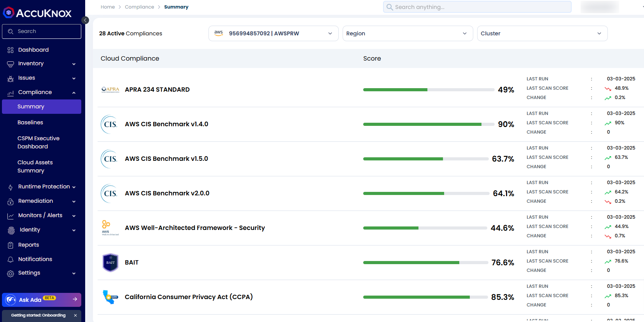
Task: Expand the Runtime Protection chevron
Action: (x=74, y=187)
